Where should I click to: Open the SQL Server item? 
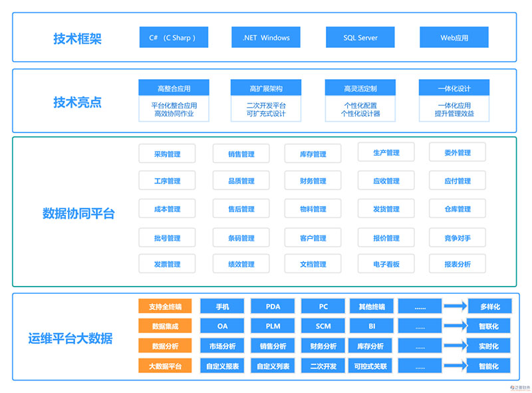click(x=360, y=37)
